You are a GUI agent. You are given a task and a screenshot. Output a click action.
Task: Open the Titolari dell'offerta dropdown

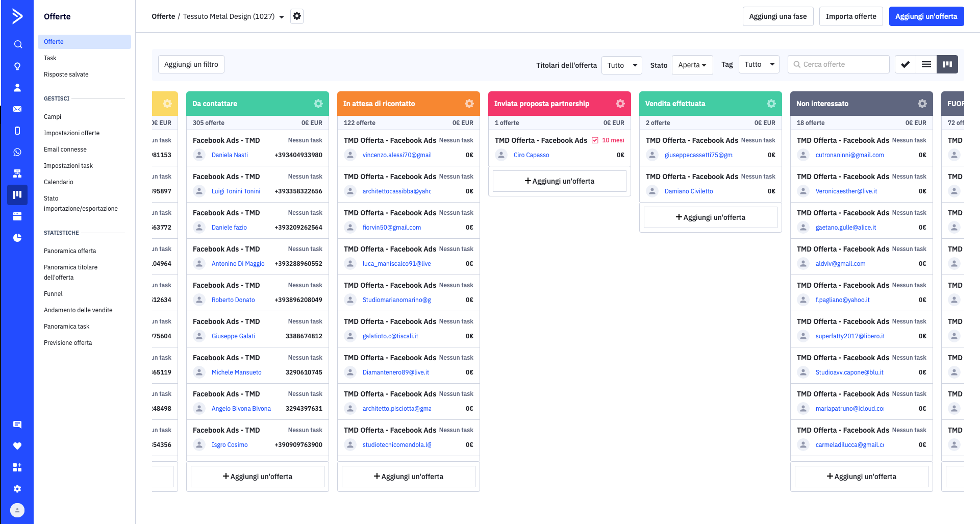(x=621, y=65)
